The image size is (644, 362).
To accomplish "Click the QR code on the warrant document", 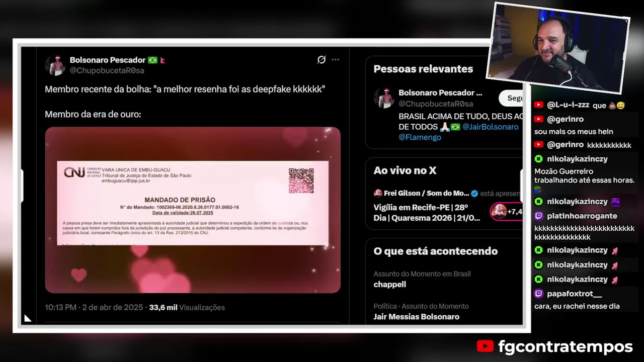I will 301,180.
